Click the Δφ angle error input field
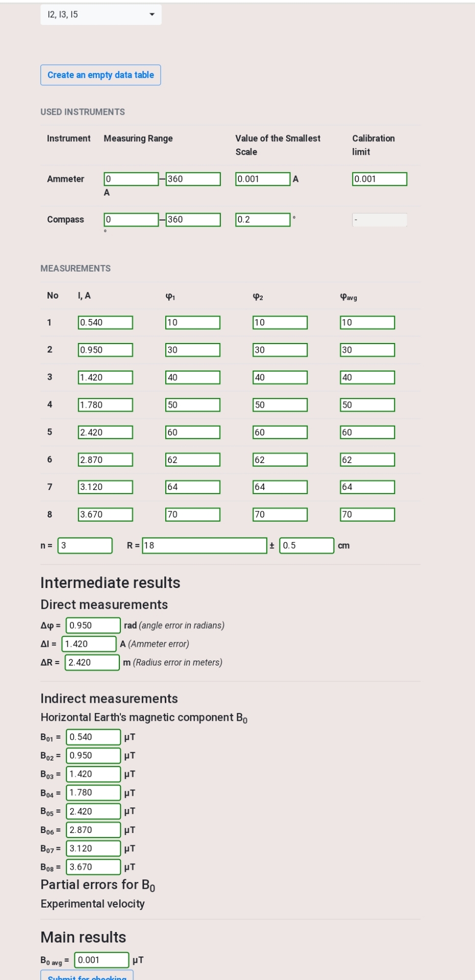This screenshot has width=475, height=980. (92, 625)
